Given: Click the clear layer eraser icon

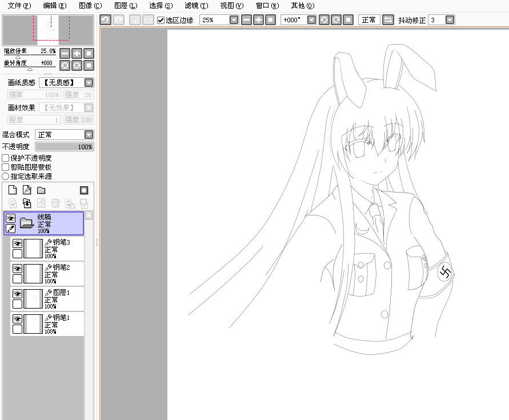Looking at the screenshot, I should click(x=41, y=203).
